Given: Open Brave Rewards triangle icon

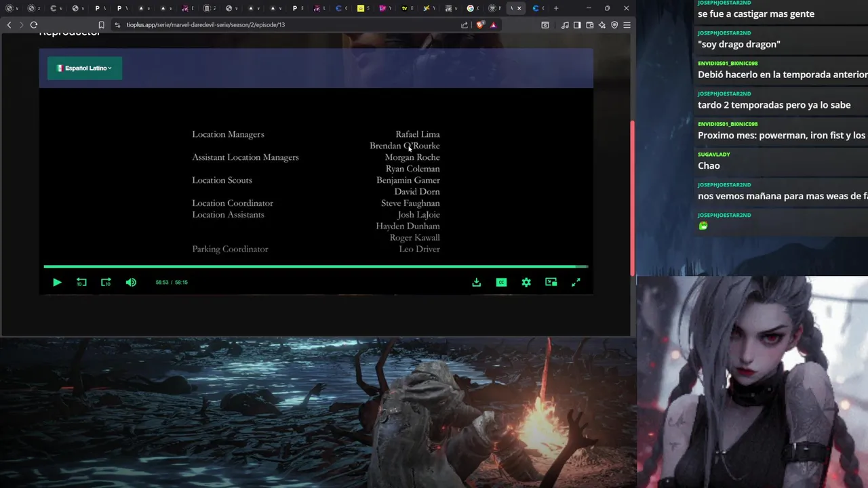Looking at the screenshot, I should 493,25.
